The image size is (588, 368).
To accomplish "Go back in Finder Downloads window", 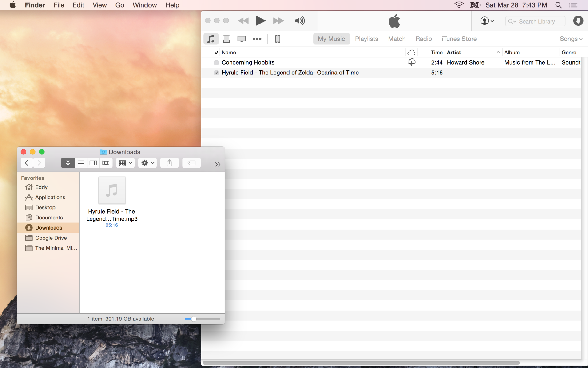I will [27, 163].
